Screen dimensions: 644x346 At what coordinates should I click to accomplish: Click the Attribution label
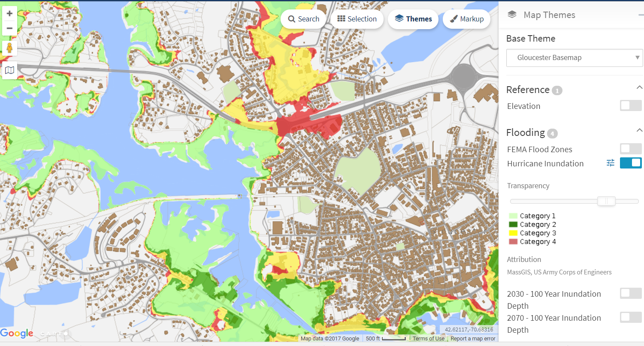[x=524, y=259]
